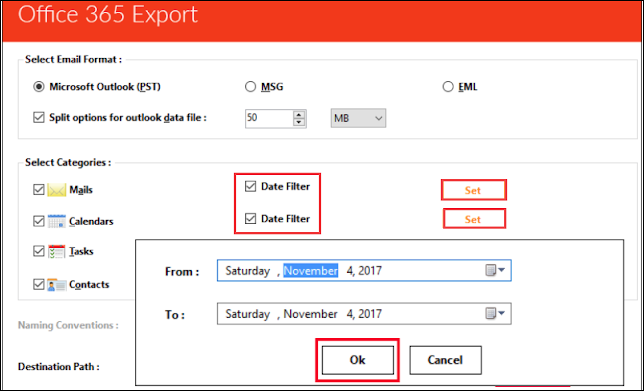Viewport: 644px width, 391px height.
Task: Toggle the Mails Date Filter checkbox
Action: (250, 186)
